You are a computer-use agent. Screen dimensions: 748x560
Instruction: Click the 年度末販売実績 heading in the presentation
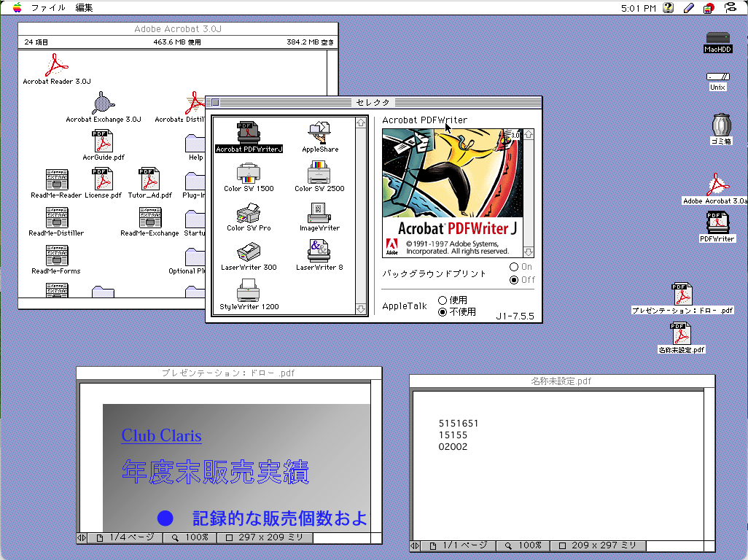215,472
